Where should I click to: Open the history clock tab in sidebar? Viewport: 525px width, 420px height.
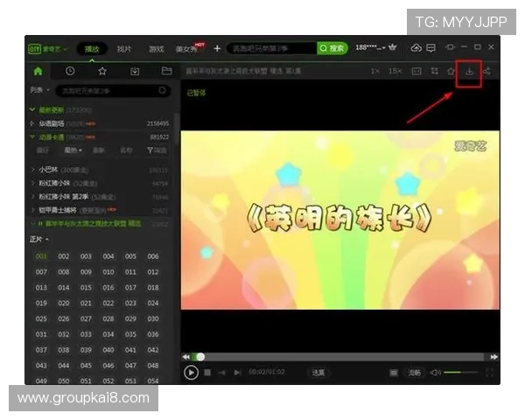coord(70,71)
